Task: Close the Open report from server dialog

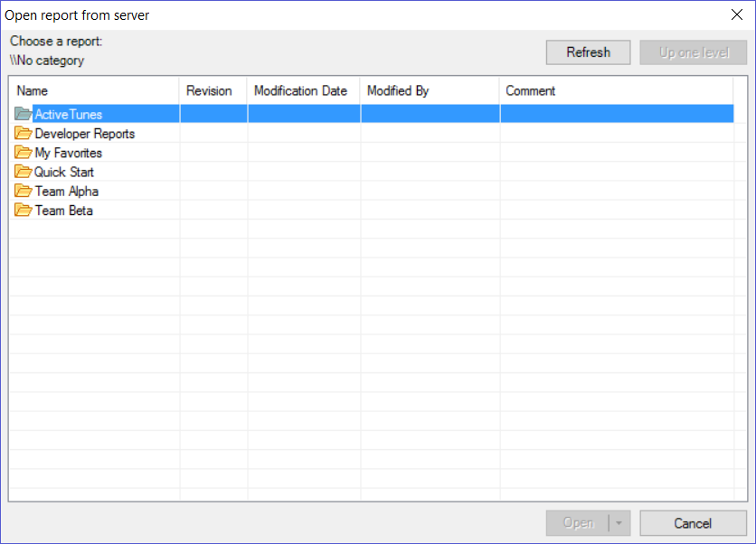Action: (x=737, y=15)
